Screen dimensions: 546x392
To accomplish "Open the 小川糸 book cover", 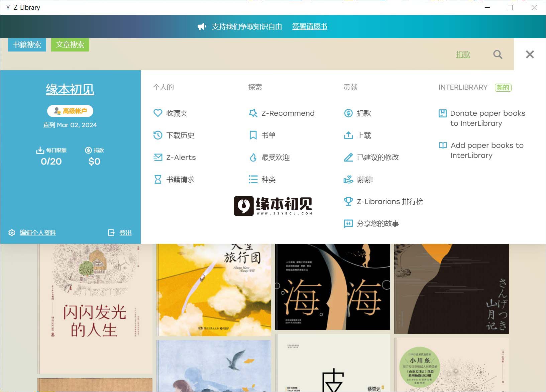I will tap(451, 365).
